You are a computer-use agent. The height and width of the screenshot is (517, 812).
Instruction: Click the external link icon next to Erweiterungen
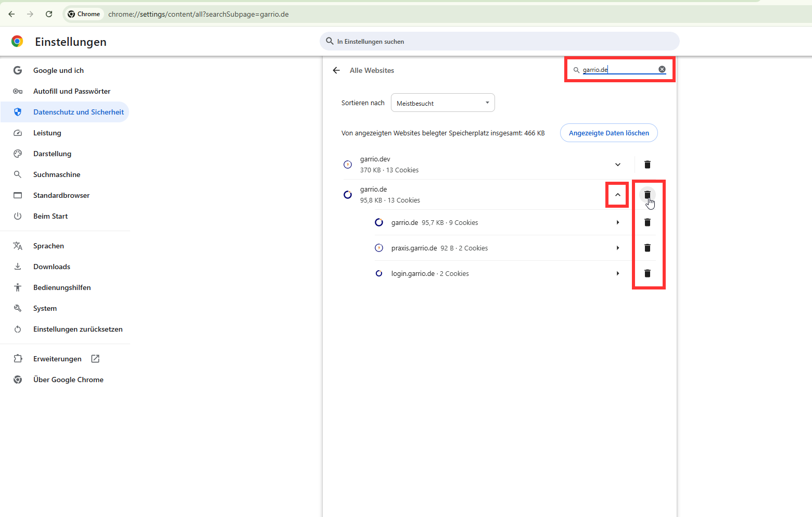coord(95,359)
